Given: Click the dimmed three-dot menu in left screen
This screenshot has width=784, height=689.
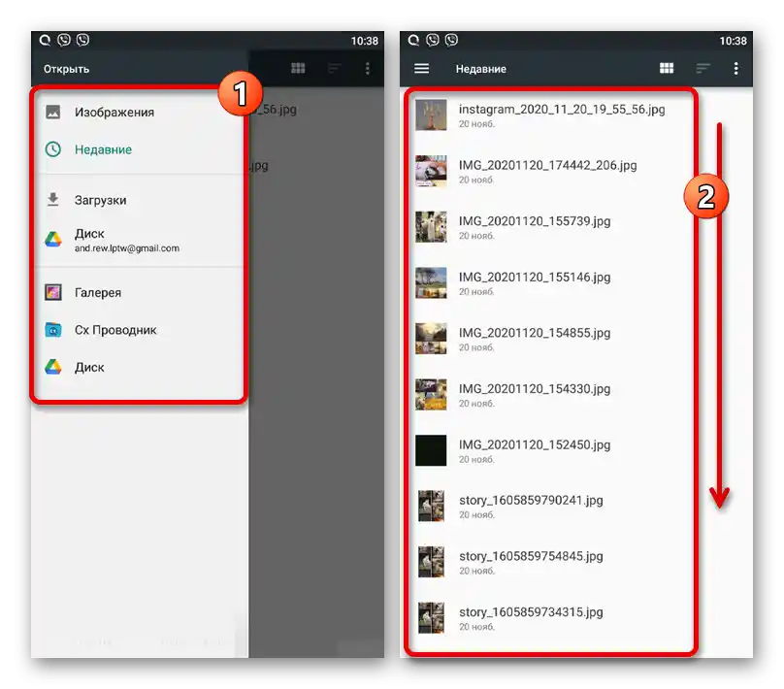Looking at the screenshot, I should click(x=368, y=68).
